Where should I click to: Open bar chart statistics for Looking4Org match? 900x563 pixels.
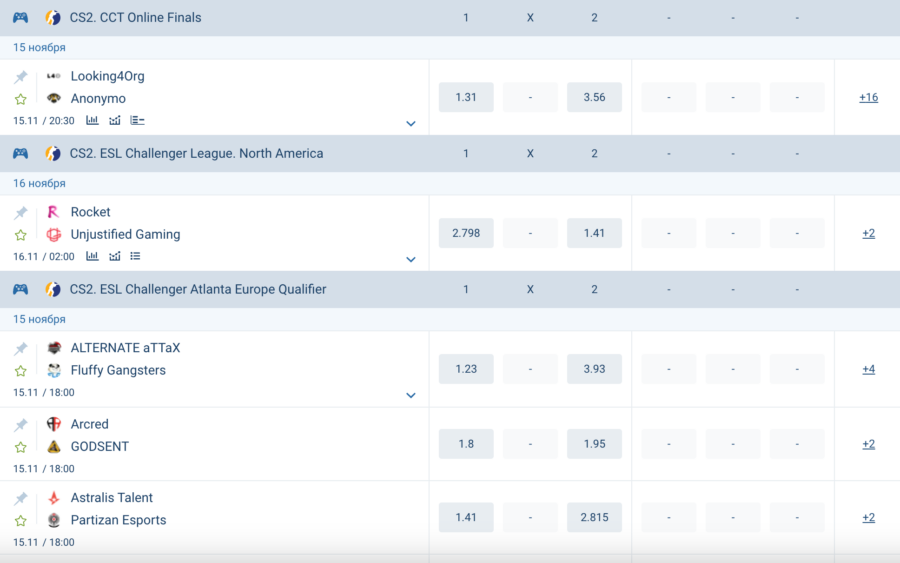click(92, 120)
